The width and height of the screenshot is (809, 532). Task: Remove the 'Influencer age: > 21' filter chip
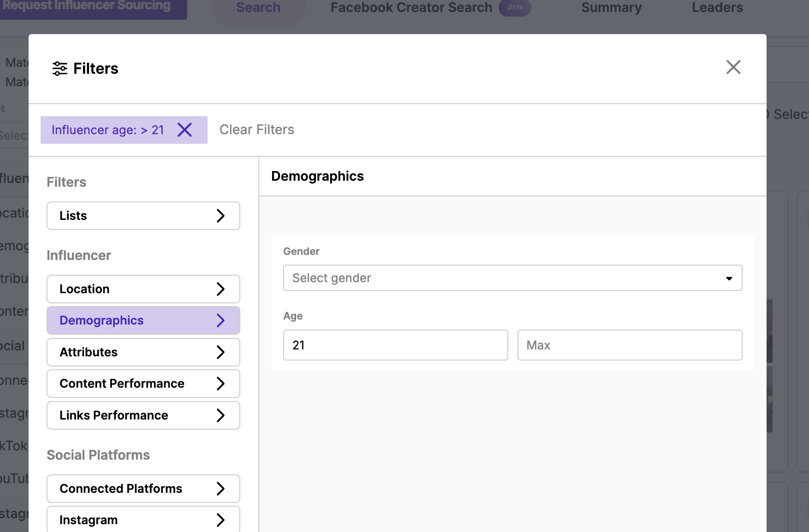(x=184, y=130)
